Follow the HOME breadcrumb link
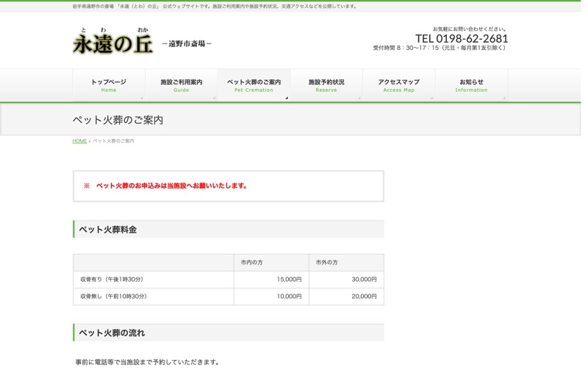Screen dimensions: 588x368 coord(79,141)
